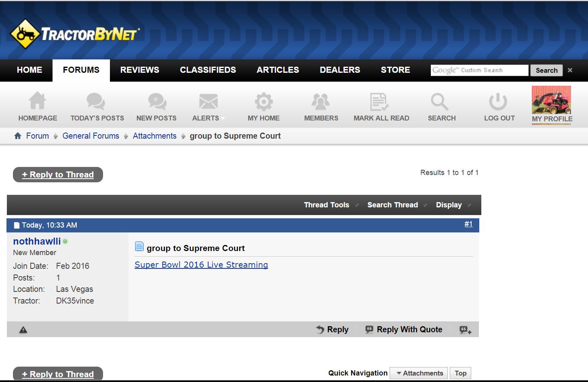Open the Reviews tab
Image resolution: width=588 pixels, height=382 pixels.
139,70
